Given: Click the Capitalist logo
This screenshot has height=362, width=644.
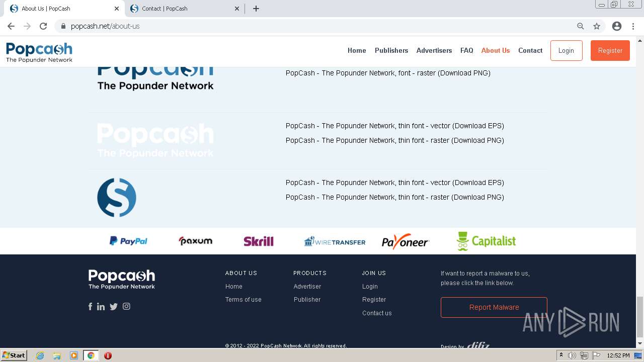Looking at the screenshot, I should point(486,241).
